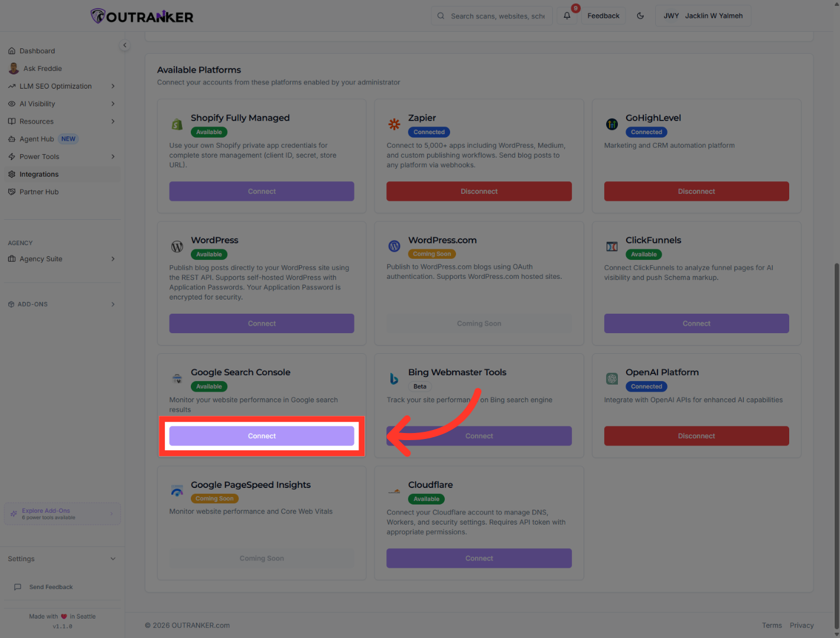This screenshot has width=840, height=638.
Task: Connect the Cloudflare platform
Action: point(479,558)
